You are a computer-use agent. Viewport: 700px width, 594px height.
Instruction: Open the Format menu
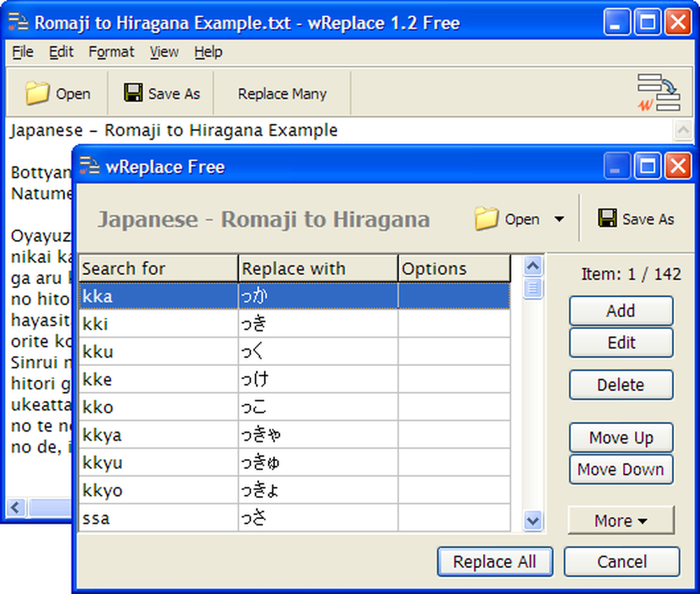[111, 52]
